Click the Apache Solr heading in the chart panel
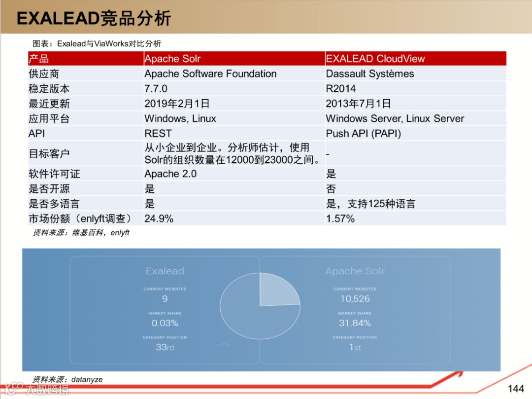 355,271
